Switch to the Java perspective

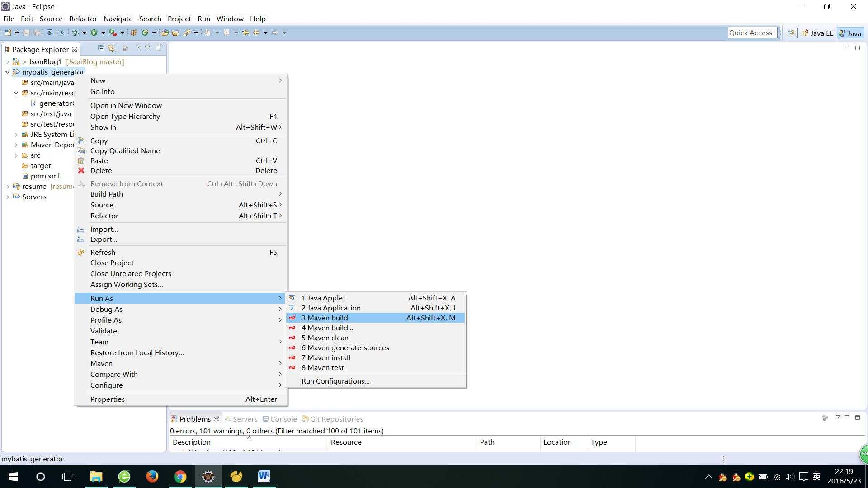tap(850, 33)
